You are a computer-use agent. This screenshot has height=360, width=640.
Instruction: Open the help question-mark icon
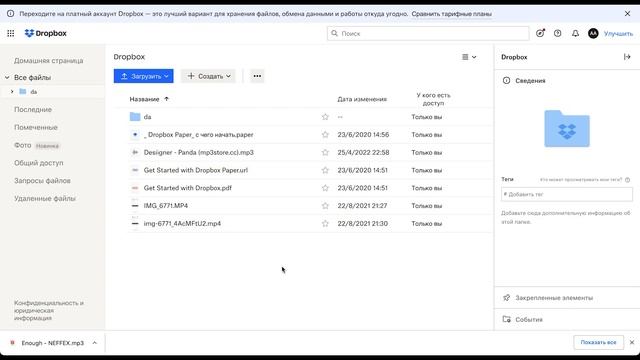tap(558, 33)
